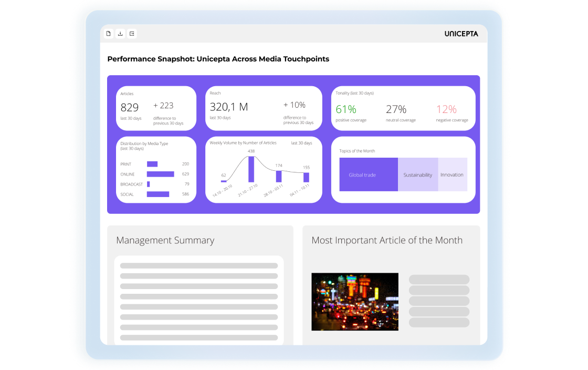The width and height of the screenshot is (588, 370).
Task: Click the SOCIAL bar in media distribution
Action: click(x=158, y=194)
